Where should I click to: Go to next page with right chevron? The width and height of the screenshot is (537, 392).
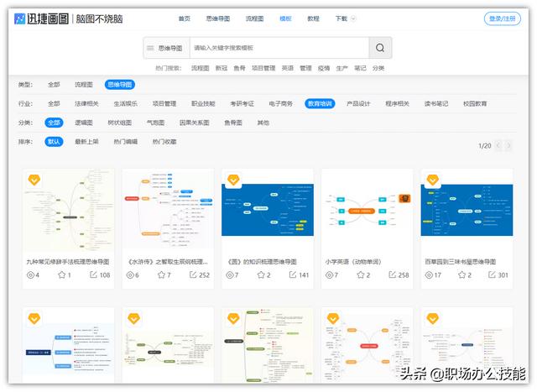pos(508,145)
